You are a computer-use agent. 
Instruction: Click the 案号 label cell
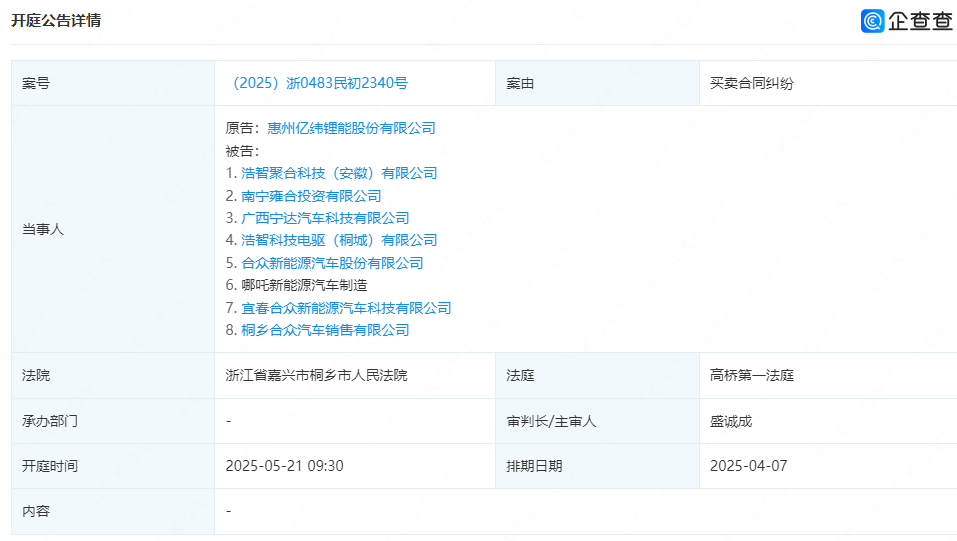[x=113, y=83]
